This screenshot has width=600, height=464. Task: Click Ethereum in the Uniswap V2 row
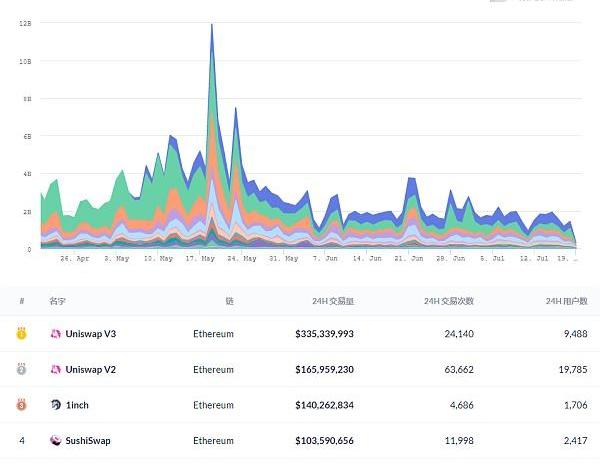point(214,370)
